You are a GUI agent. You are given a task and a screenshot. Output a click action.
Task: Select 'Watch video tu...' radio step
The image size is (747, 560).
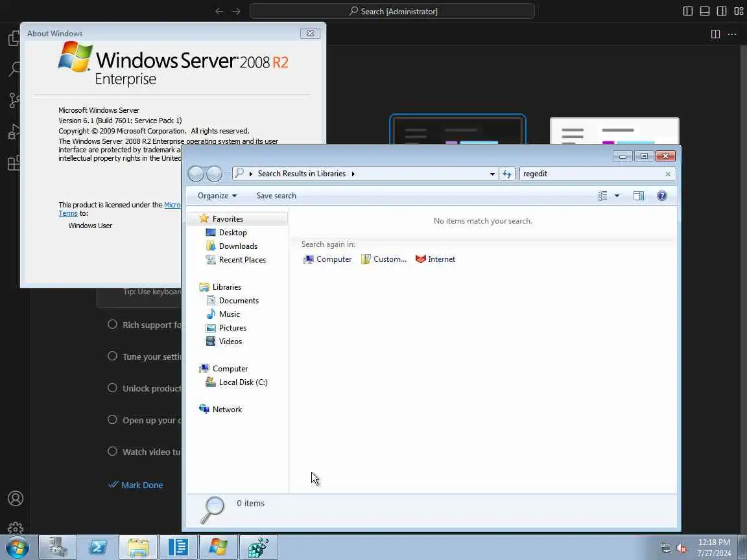coord(112,451)
